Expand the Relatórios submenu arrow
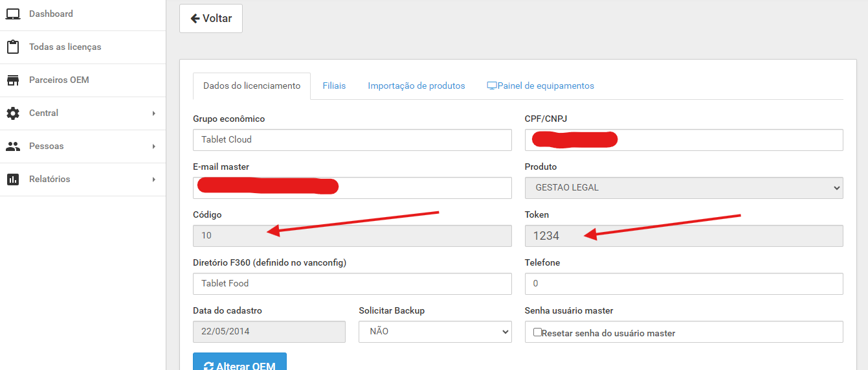 (154, 179)
